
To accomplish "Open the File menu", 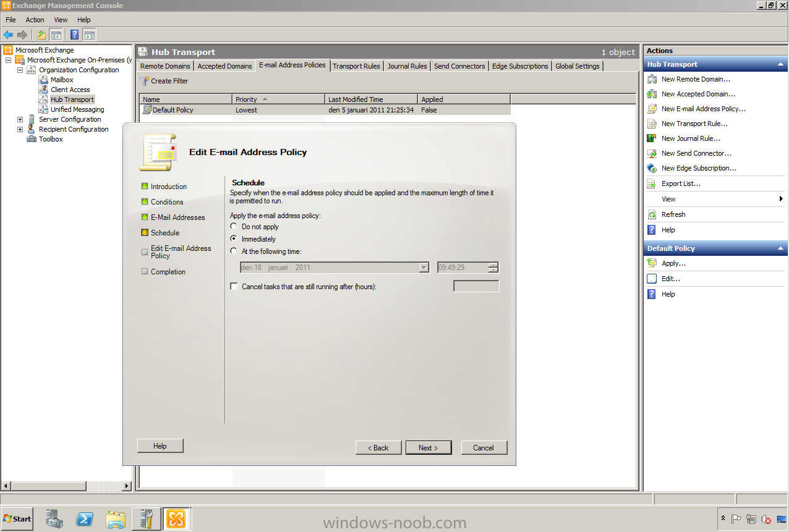I will click(11, 20).
